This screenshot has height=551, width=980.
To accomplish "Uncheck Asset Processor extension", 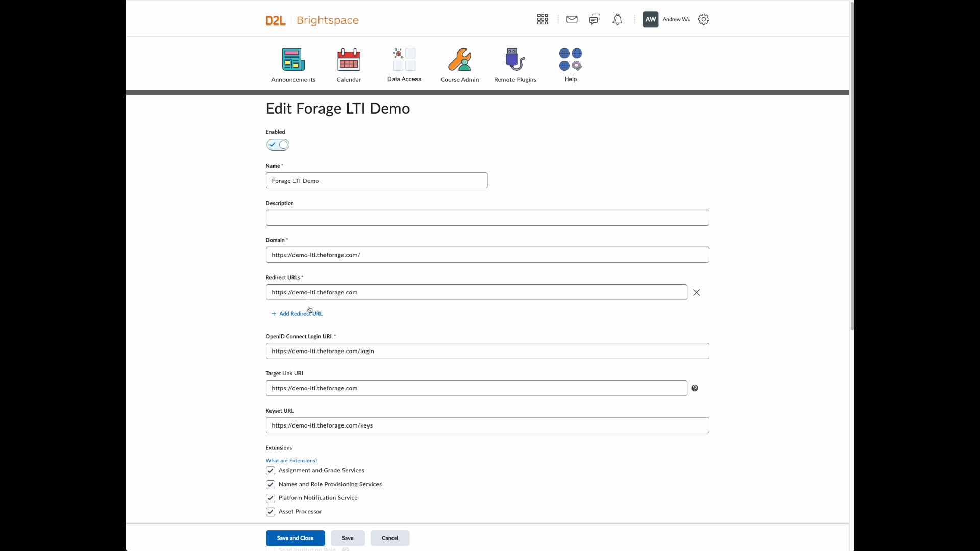I will pos(271,512).
